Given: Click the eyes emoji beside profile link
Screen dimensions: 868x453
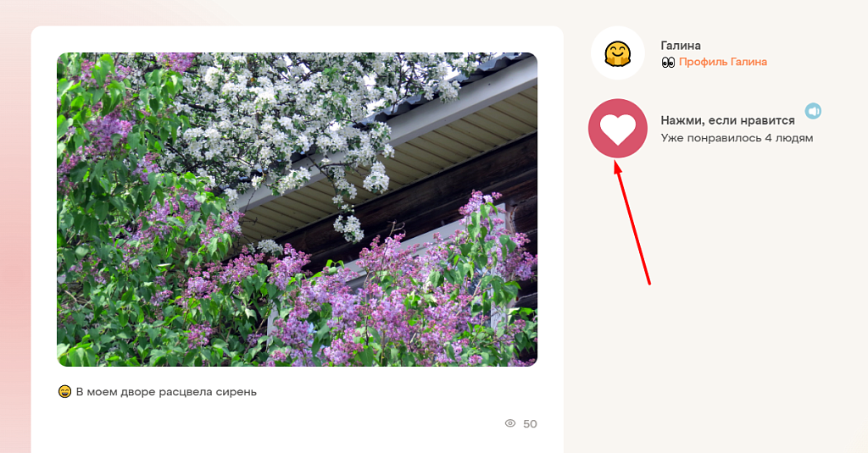Looking at the screenshot, I should [668, 63].
